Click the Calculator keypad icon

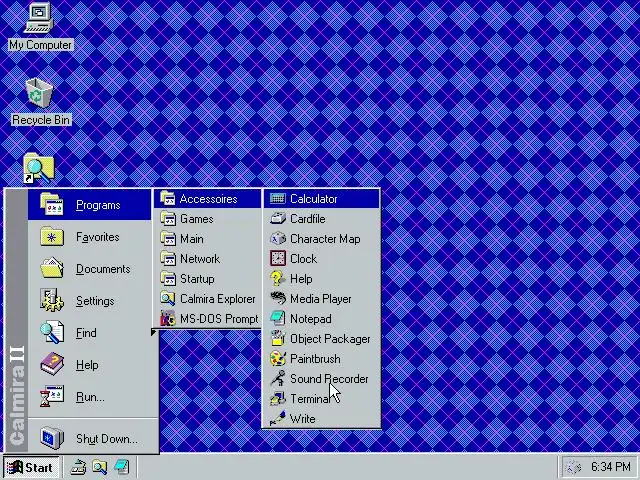pos(278,199)
